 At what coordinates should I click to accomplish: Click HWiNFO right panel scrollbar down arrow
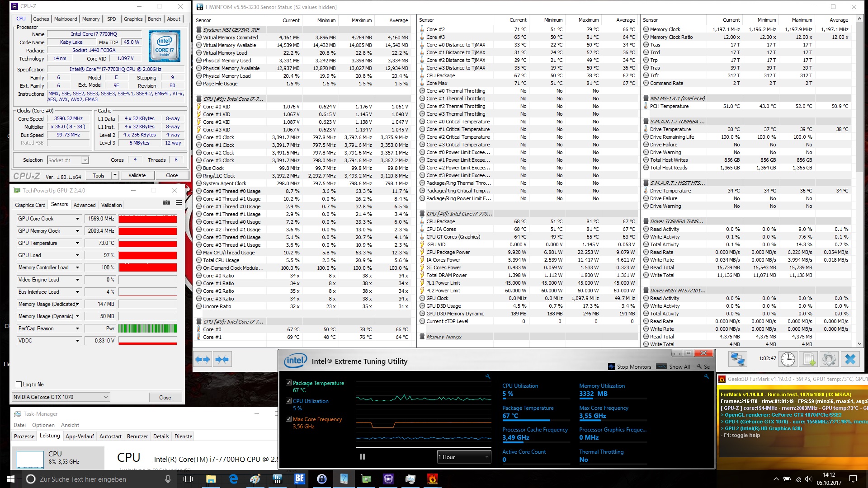(860, 344)
